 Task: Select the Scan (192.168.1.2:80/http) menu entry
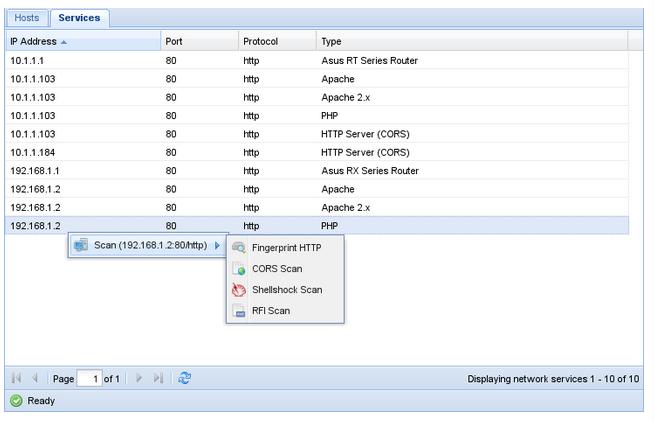(148, 245)
